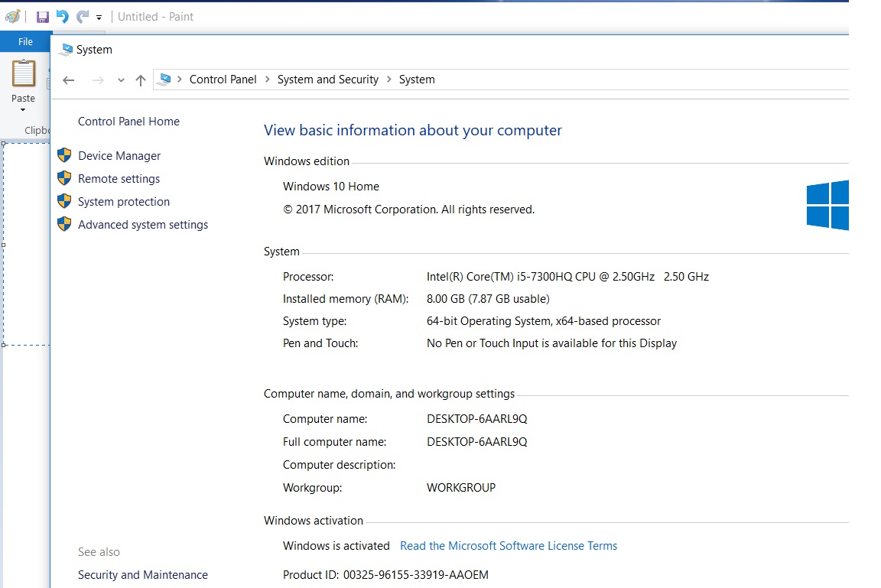Click the shield icon beside Device Manager
The width and height of the screenshot is (881, 588).
pos(64,155)
